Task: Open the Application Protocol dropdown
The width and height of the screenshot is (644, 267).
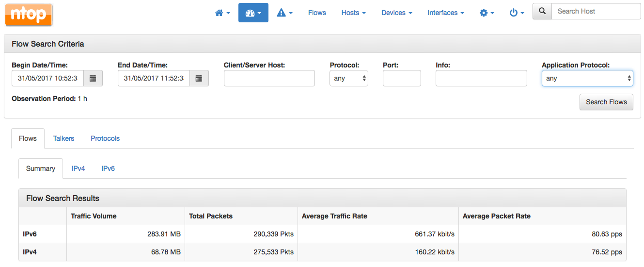Action: coord(587,78)
